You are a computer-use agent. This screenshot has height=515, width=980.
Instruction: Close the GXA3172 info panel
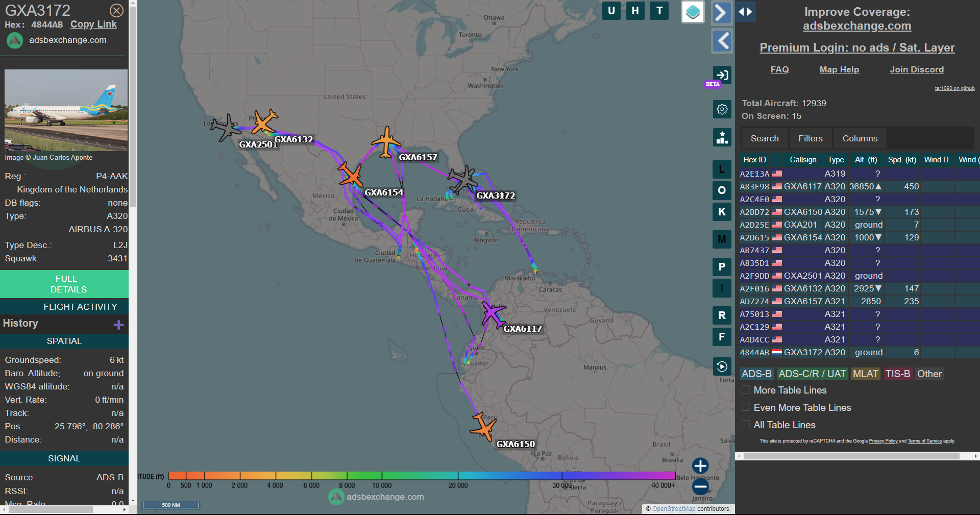[x=116, y=10]
